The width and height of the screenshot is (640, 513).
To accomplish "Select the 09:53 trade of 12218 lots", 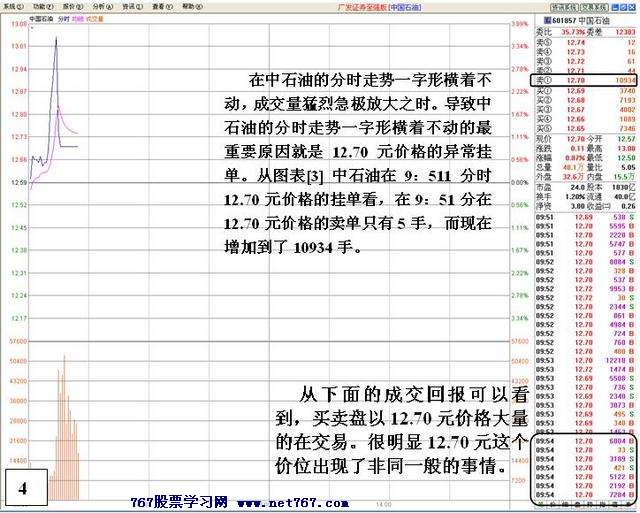I will (586, 361).
